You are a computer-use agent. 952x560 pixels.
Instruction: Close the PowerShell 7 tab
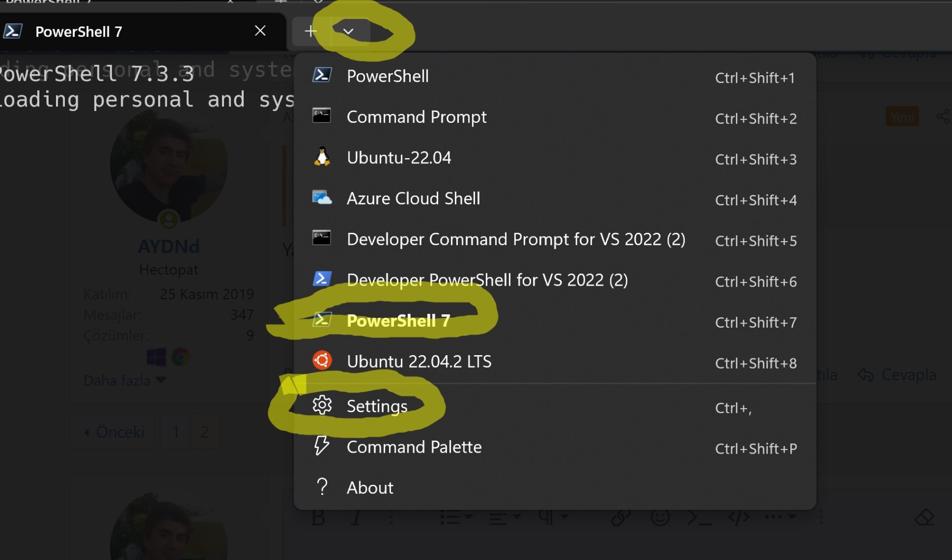[x=260, y=31]
